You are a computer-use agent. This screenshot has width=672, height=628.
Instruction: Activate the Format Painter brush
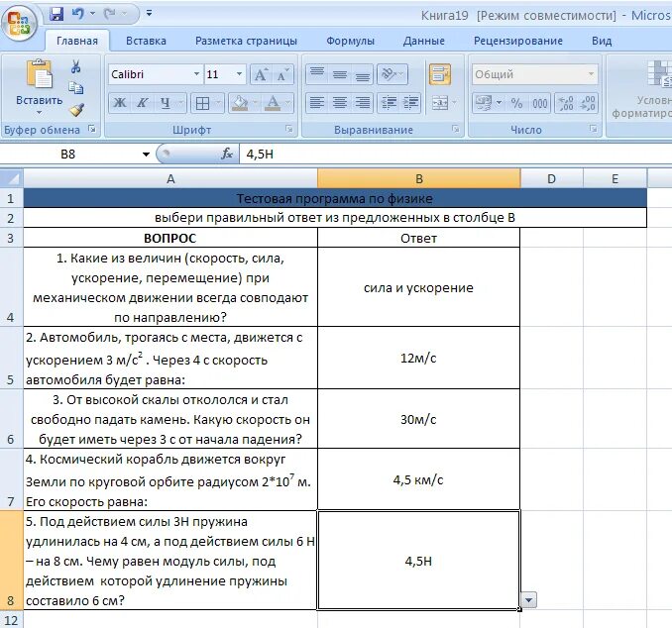point(76,110)
